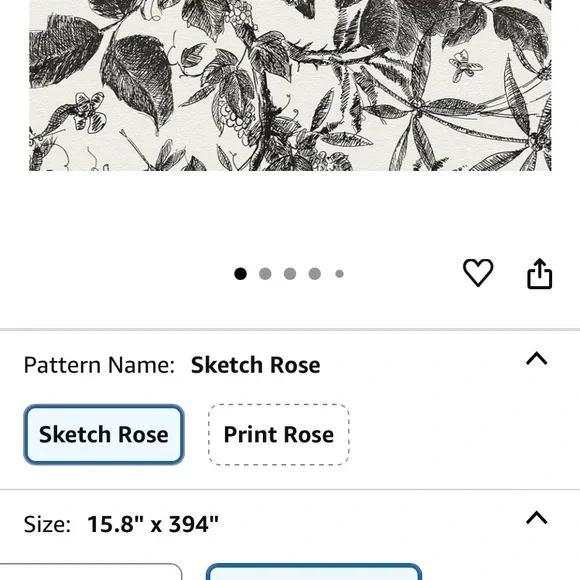Screen dimensions: 580x580
Task: Collapse the Pattern Name section chevron
Action: [x=537, y=359]
